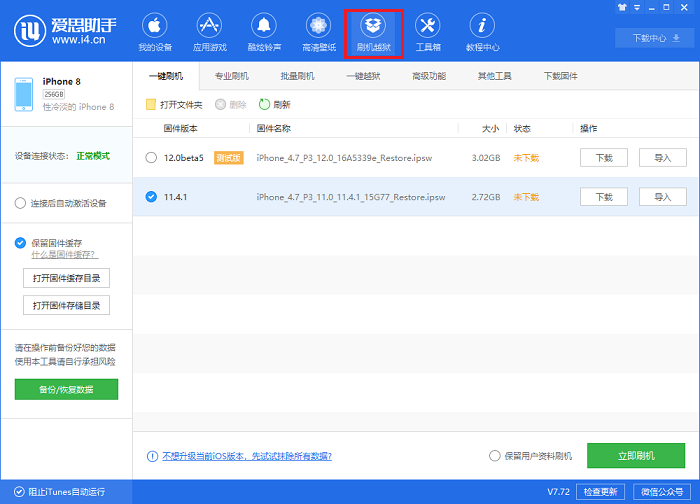This screenshot has width=700, height=504.
Task: Click the i4 爱思助手 logo
Action: pyautogui.click(x=65, y=30)
